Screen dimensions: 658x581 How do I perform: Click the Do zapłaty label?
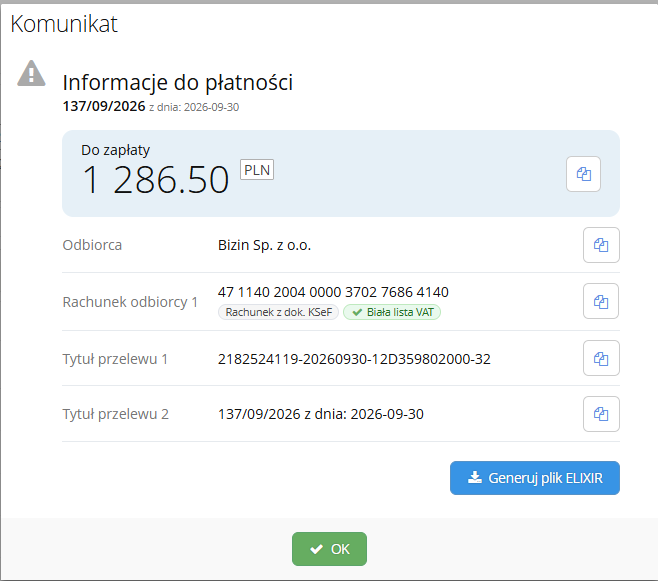(115, 150)
